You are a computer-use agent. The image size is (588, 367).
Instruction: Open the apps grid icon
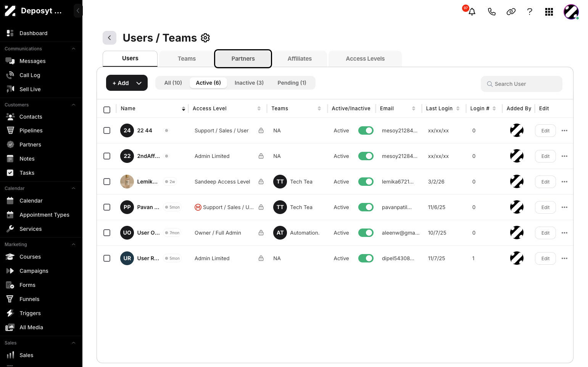tap(549, 12)
